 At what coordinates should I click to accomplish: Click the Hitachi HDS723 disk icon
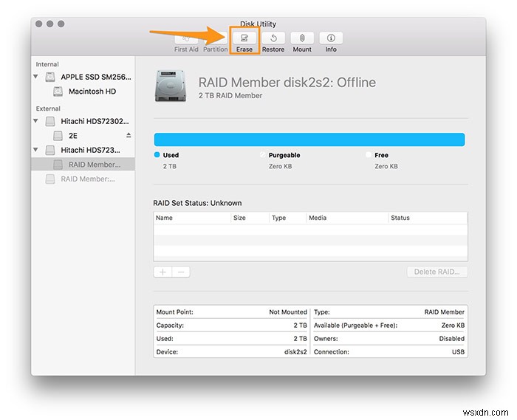point(50,151)
